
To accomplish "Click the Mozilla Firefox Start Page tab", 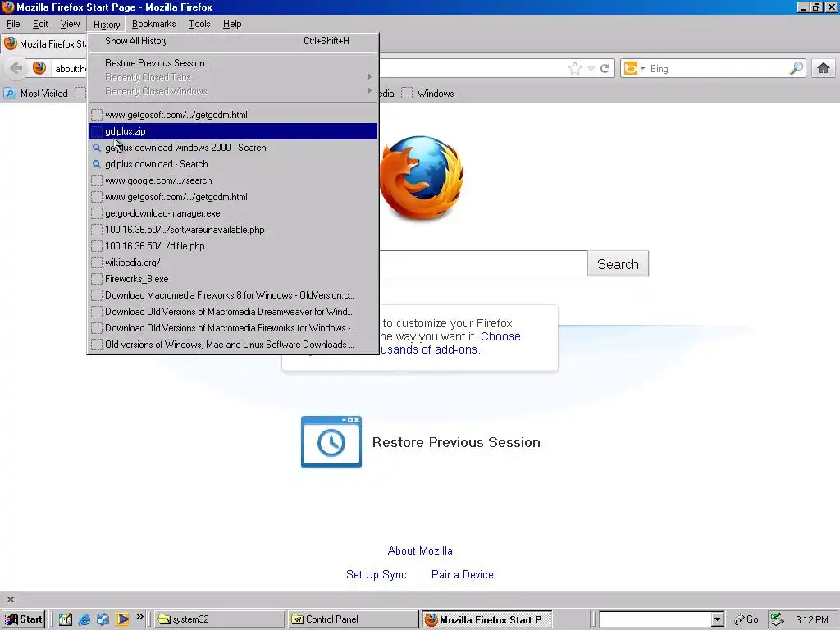I will point(44,44).
